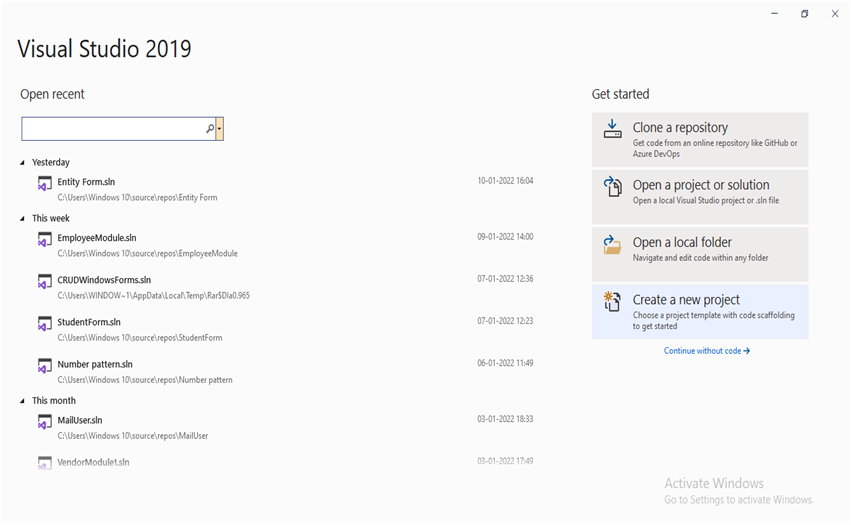Click the Create a new project icon
This screenshot has width=851, height=525.
[612, 301]
